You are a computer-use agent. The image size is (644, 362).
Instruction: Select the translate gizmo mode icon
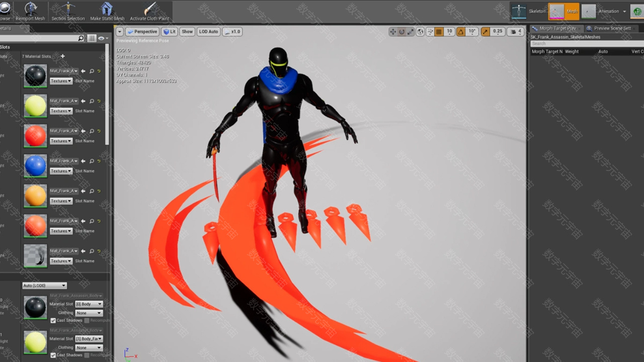point(392,32)
